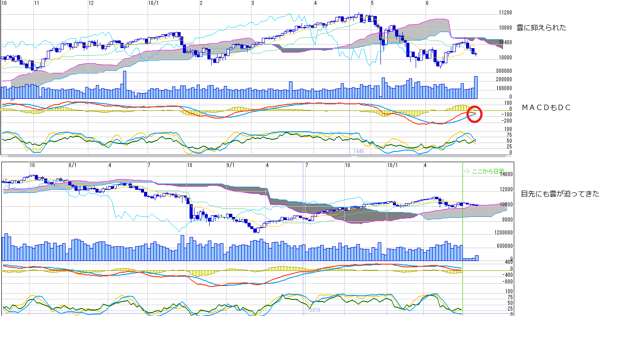This screenshot has width=644, height=343.
Task: Select "50" on the upper chart oscillator axis
Action: (509, 140)
